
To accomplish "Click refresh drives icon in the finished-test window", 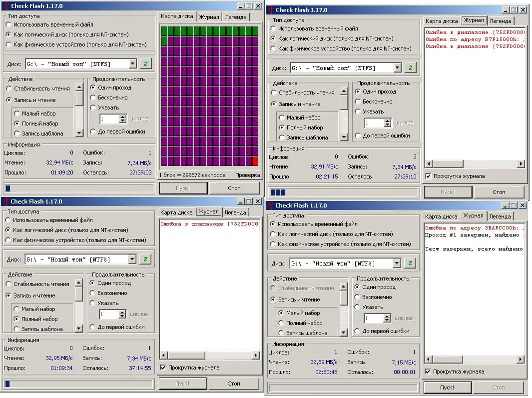I will click(410, 263).
